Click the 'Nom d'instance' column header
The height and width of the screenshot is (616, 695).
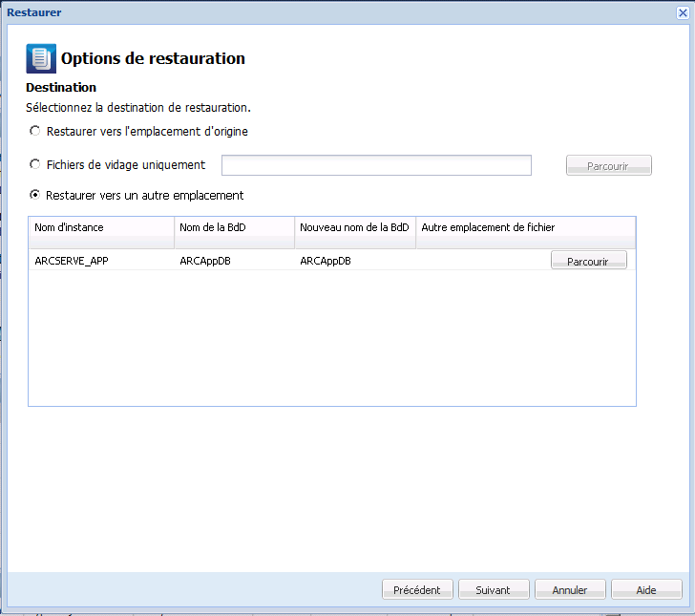(101, 227)
